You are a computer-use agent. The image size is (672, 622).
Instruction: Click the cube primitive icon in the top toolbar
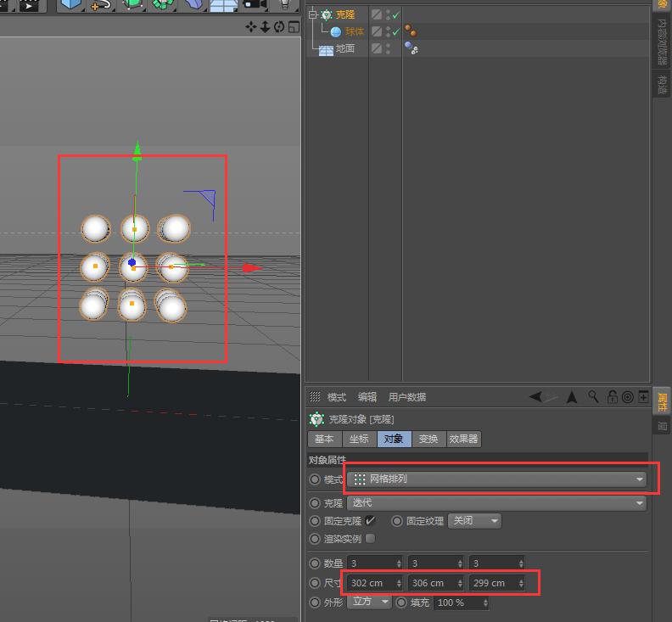[x=71, y=4]
